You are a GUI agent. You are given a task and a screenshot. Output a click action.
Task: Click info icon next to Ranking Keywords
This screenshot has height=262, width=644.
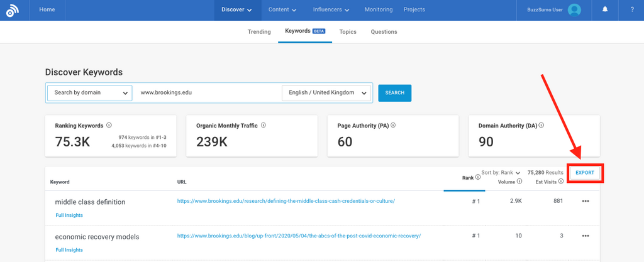coord(109,126)
